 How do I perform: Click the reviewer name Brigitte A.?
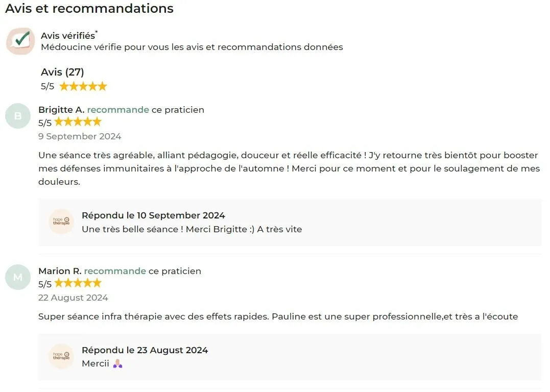coord(61,110)
